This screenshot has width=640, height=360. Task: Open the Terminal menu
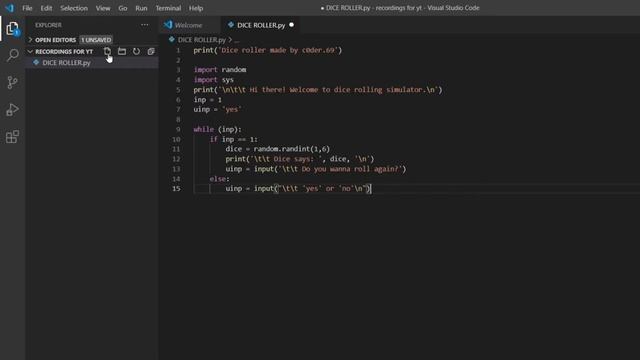point(168,8)
